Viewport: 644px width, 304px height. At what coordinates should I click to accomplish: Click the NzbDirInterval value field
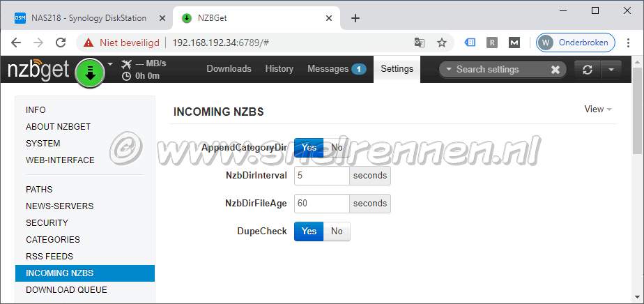[321, 176]
